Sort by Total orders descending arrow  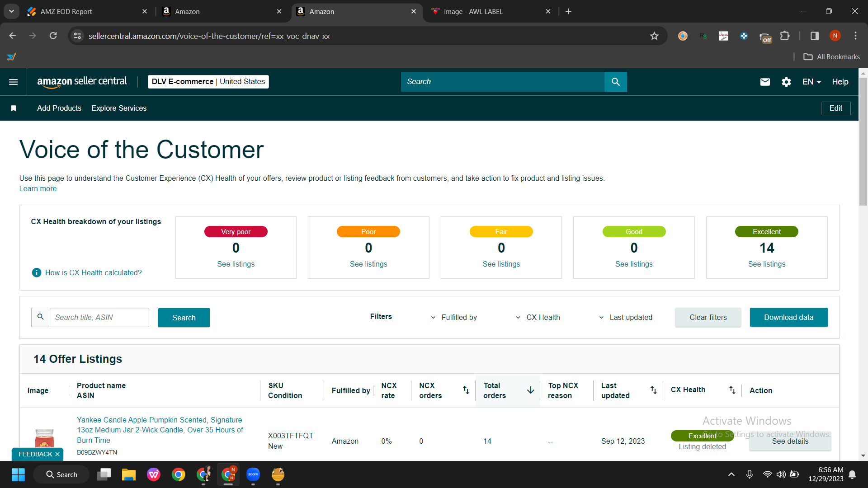pos(530,390)
